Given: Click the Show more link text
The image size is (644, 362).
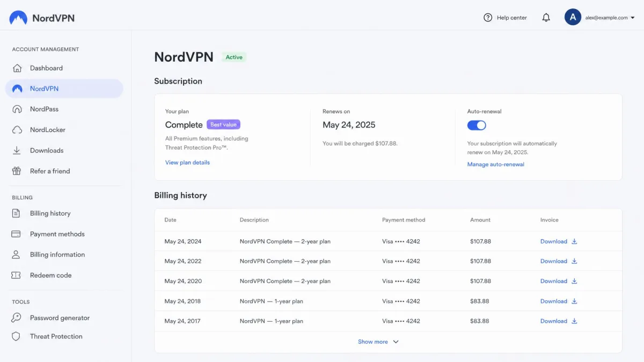Looking at the screenshot, I should [372, 342].
